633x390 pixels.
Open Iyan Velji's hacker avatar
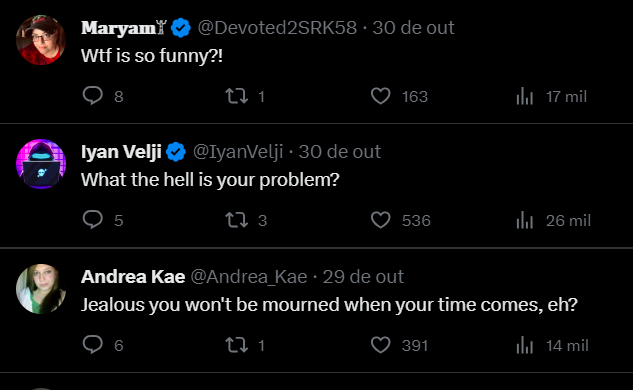(41, 164)
